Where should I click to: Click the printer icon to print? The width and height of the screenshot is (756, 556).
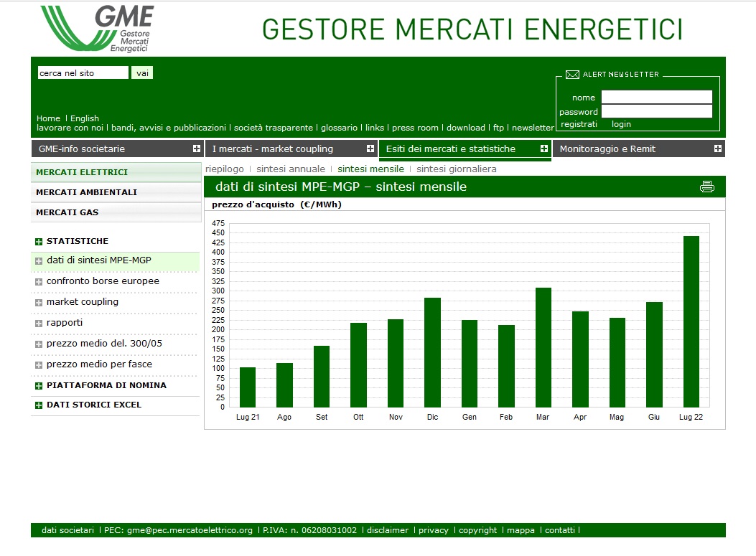click(707, 187)
